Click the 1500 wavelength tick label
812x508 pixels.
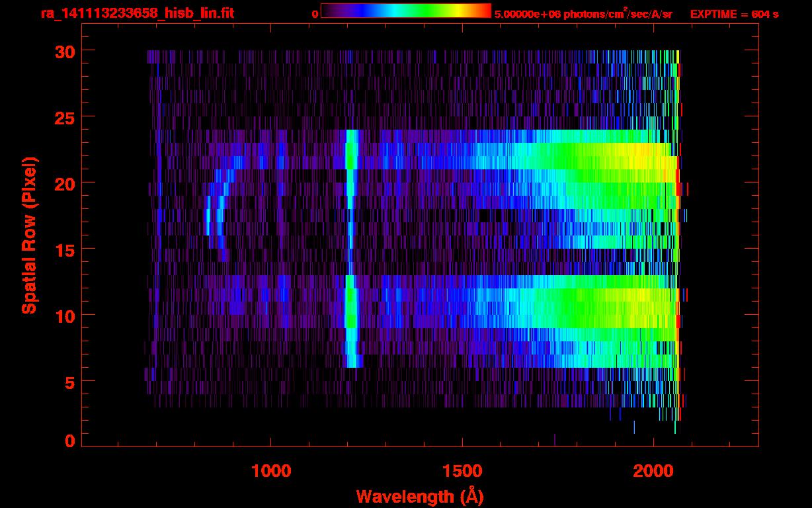462,471
